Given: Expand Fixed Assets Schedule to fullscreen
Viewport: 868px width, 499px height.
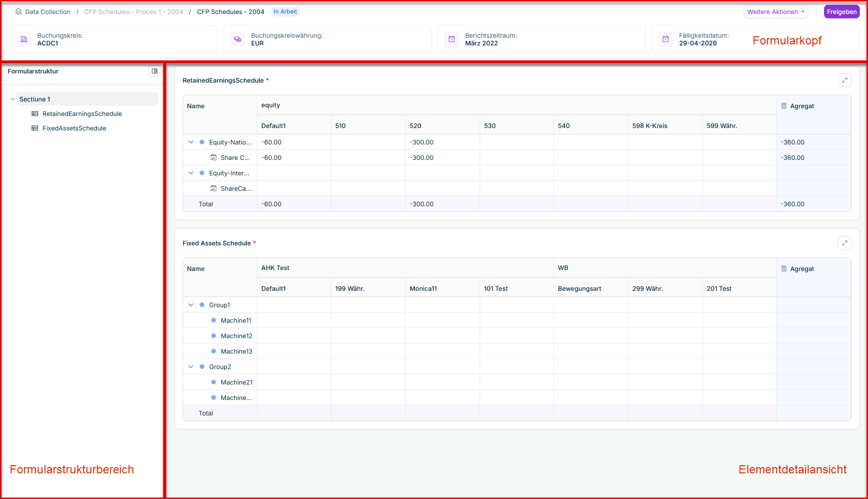Looking at the screenshot, I should [844, 243].
